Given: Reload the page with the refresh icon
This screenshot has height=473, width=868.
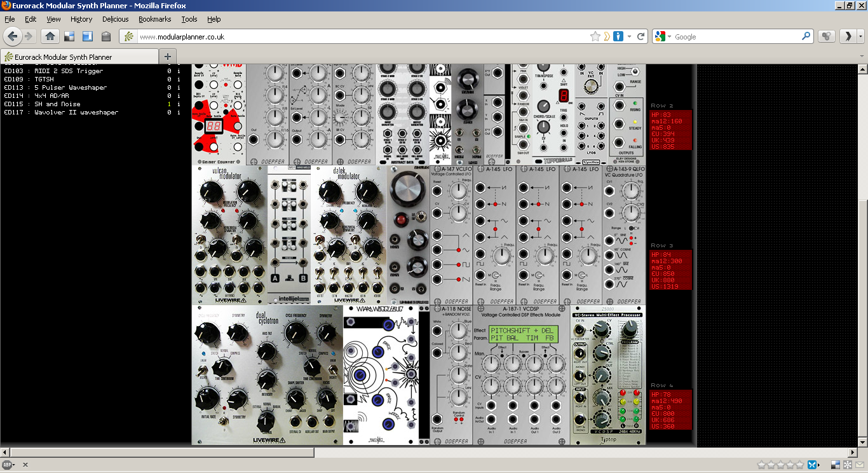Looking at the screenshot, I should click(x=641, y=37).
